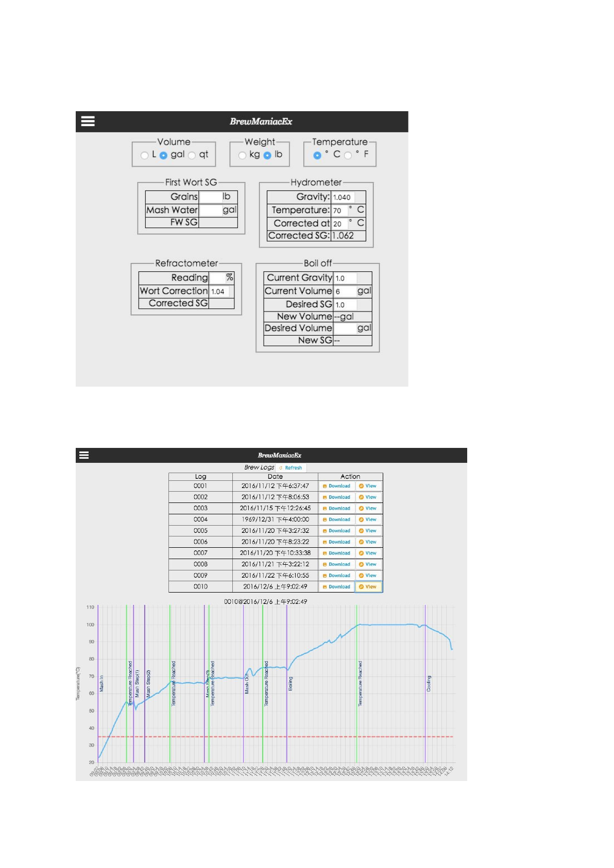Click the Mash In marker label on chart
Image resolution: width=614 pixels, height=868 pixels.
[101, 683]
